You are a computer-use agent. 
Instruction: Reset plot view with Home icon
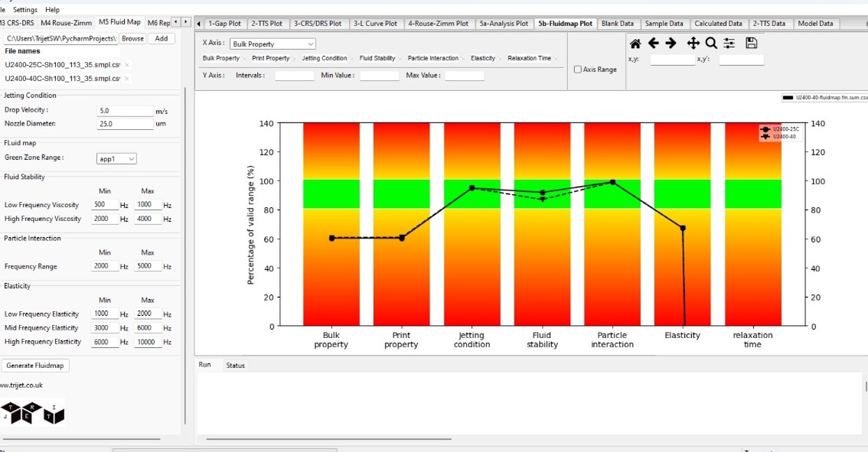[635, 44]
